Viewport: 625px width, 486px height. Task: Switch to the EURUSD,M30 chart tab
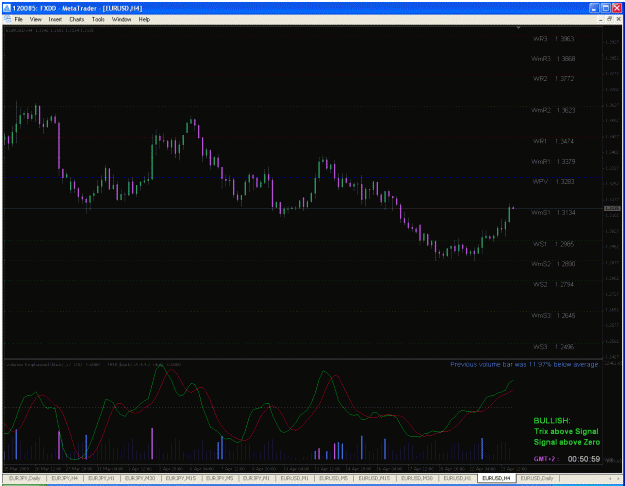(x=417, y=478)
